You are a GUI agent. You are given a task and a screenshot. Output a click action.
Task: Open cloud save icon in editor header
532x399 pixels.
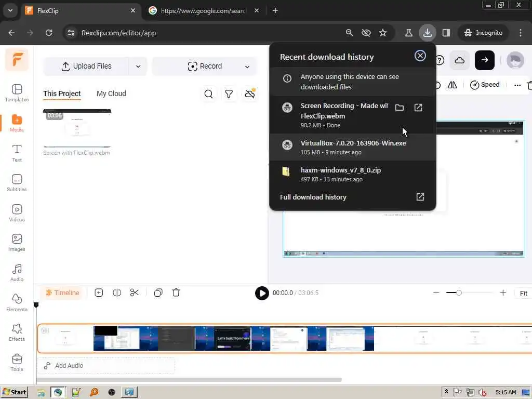tap(460, 60)
